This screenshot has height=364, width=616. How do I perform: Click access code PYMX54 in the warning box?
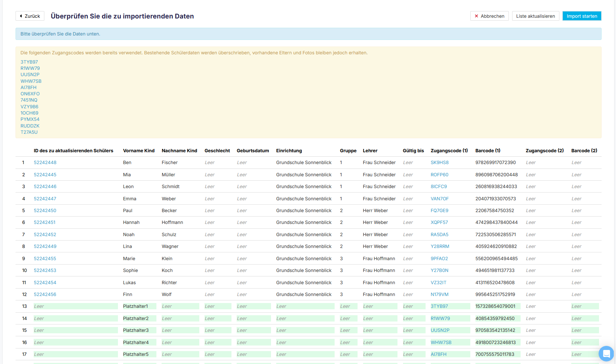(30, 119)
